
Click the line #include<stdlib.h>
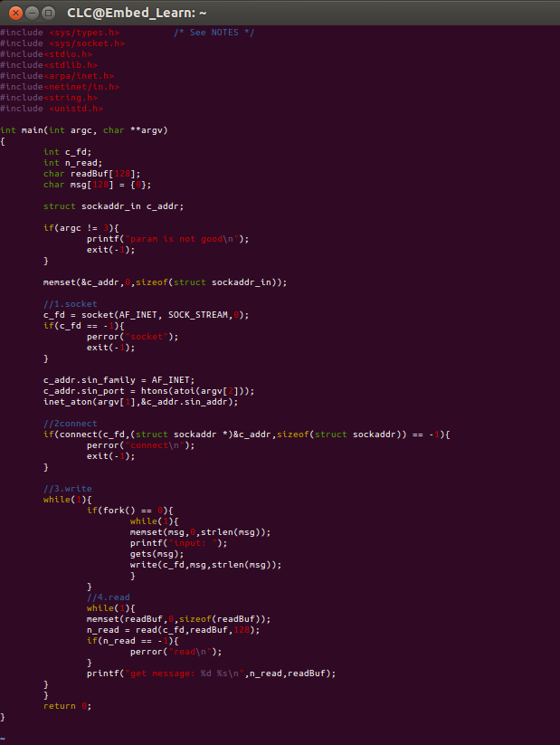click(x=49, y=65)
